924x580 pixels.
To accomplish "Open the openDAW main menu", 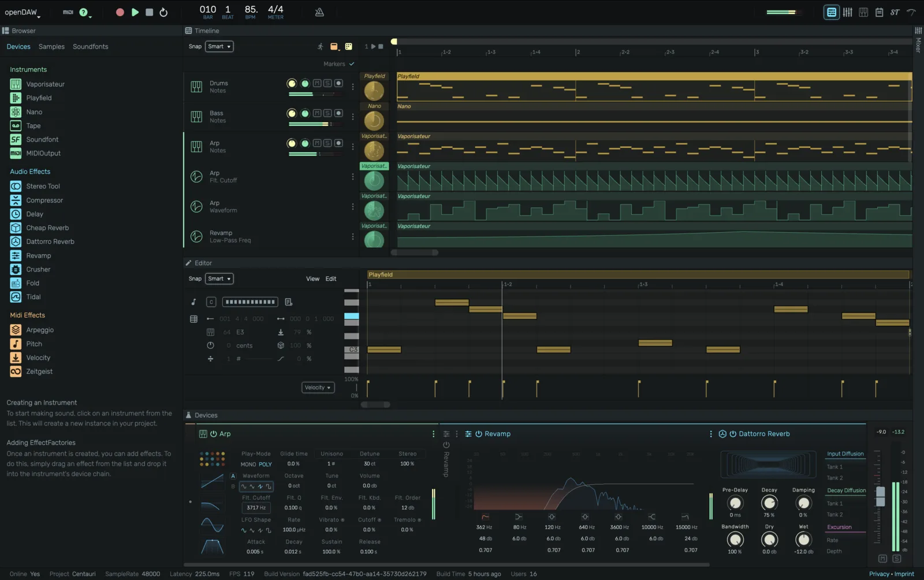I will point(23,12).
